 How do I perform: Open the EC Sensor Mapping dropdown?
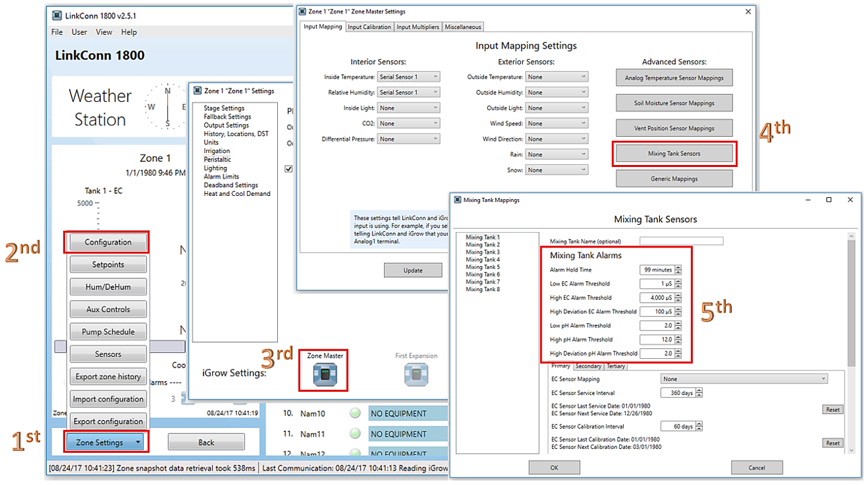[x=744, y=379]
